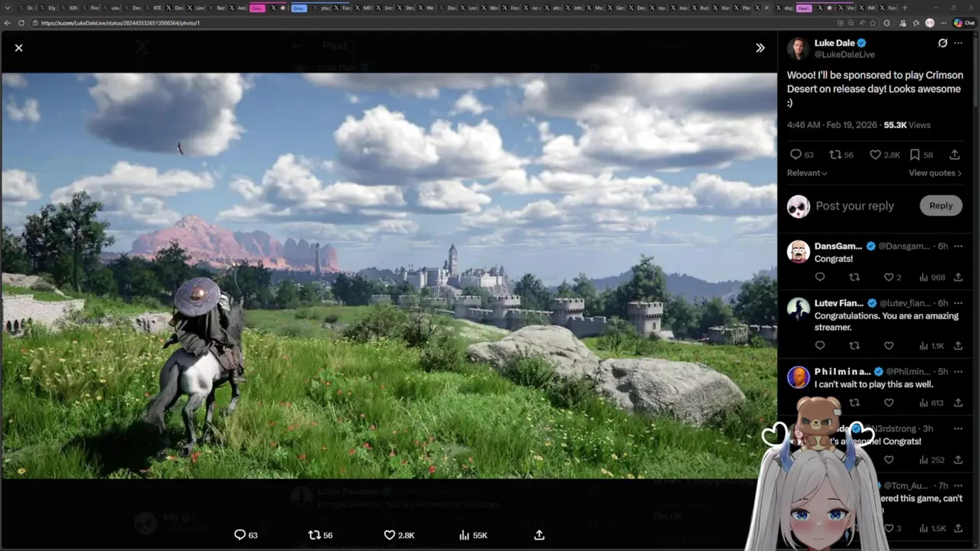The image size is (980, 551).
Task: Click the Post your reply field
Action: pyautogui.click(x=854, y=205)
